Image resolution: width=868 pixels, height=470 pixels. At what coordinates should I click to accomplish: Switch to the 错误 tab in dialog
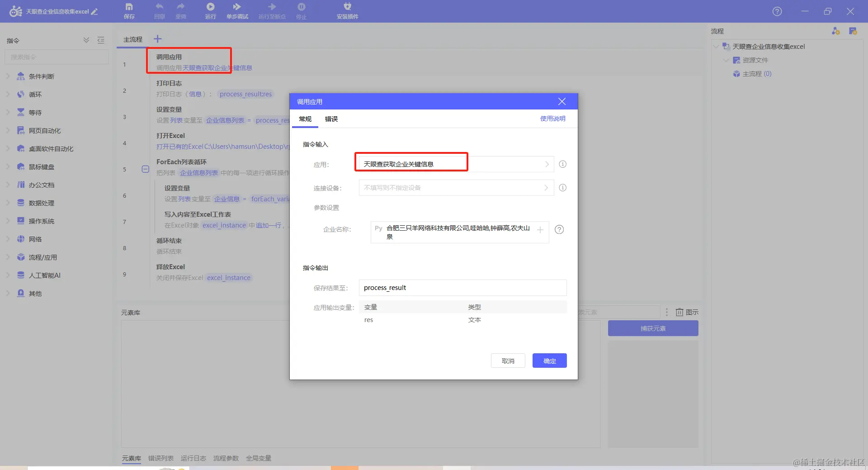tap(331, 119)
